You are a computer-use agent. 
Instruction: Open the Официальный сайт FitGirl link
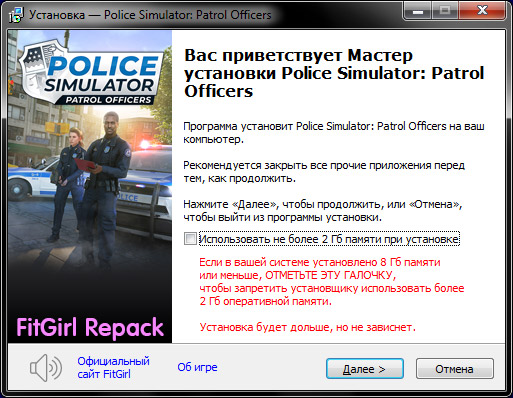pyautogui.click(x=113, y=368)
